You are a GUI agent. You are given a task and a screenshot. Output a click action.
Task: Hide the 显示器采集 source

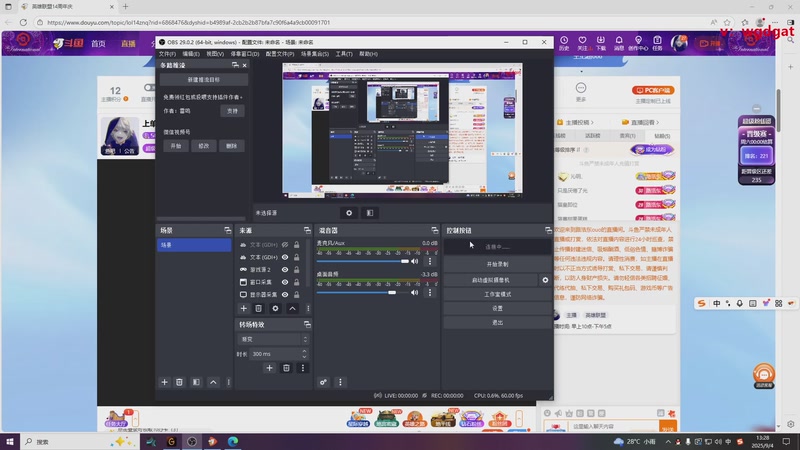285,294
